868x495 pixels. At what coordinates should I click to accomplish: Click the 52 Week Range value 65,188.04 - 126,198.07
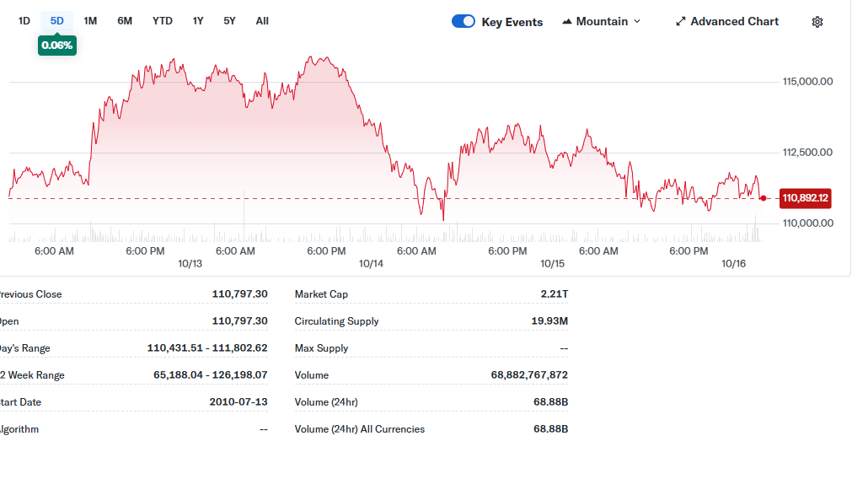point(211,375)
